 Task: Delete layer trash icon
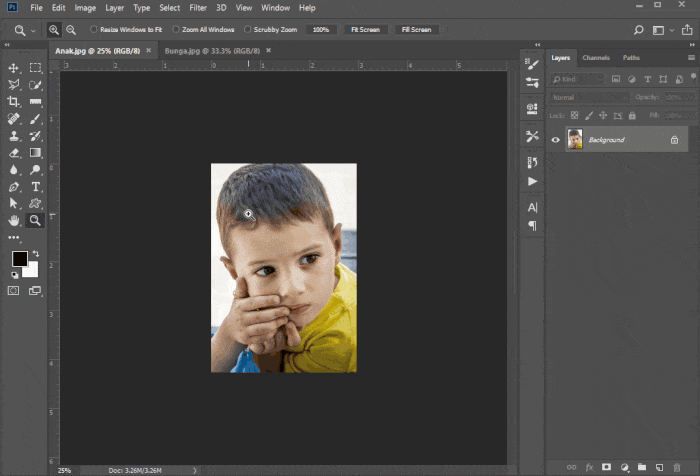click(x=677, y=467)
